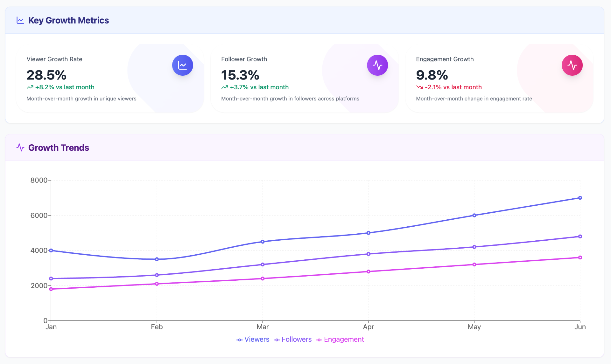Click the 28.5% Viewer Growth Rate value

[46, 75]
